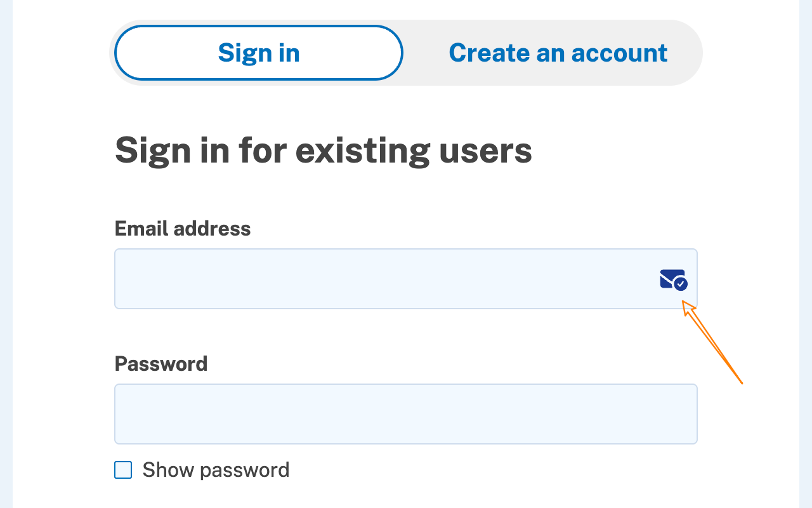Focus the Email address input field
The height and width of the screenshot is (508, 812).
[x=381, y=279]
